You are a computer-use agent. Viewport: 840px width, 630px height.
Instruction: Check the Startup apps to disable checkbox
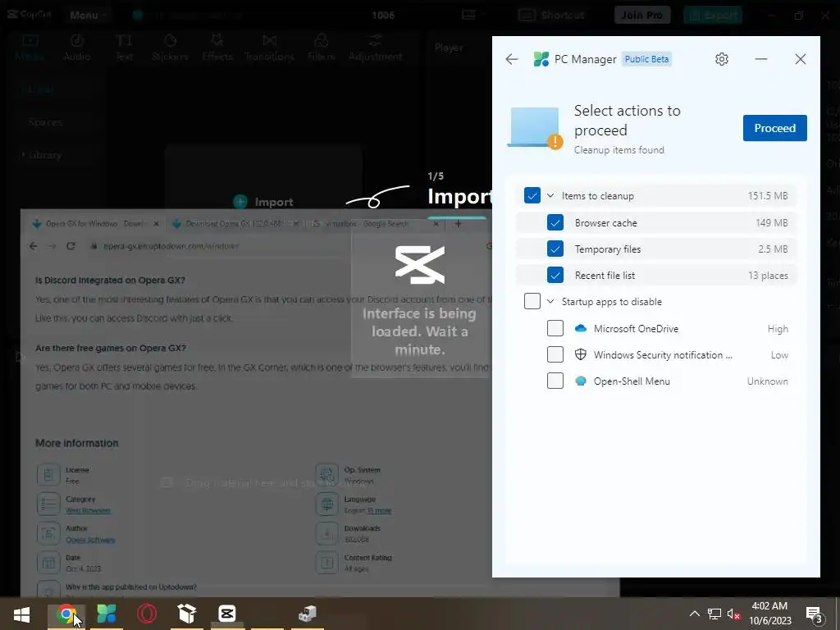[532, 301]
